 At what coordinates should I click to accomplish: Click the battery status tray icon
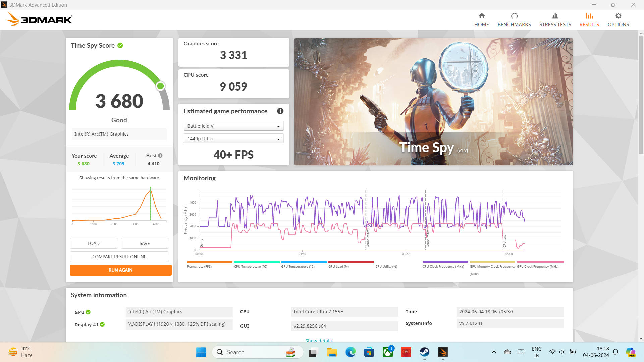coord(573,352)
